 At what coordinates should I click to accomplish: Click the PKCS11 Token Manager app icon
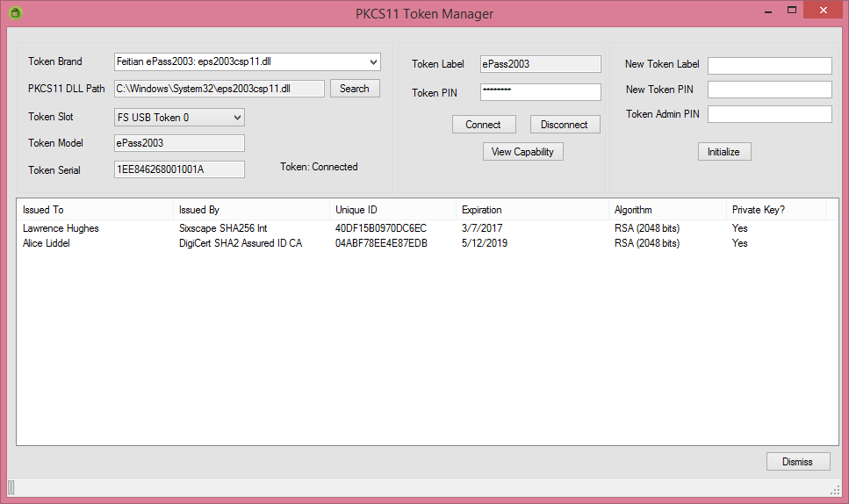(16, 13)
